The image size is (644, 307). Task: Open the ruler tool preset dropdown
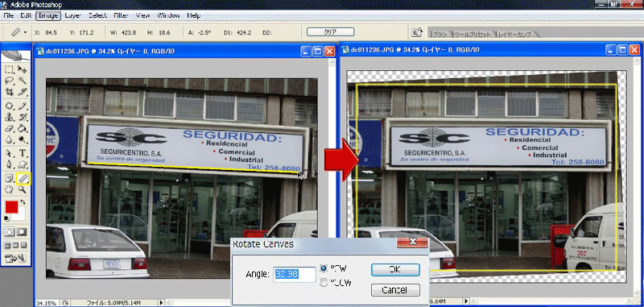point(25,32)
